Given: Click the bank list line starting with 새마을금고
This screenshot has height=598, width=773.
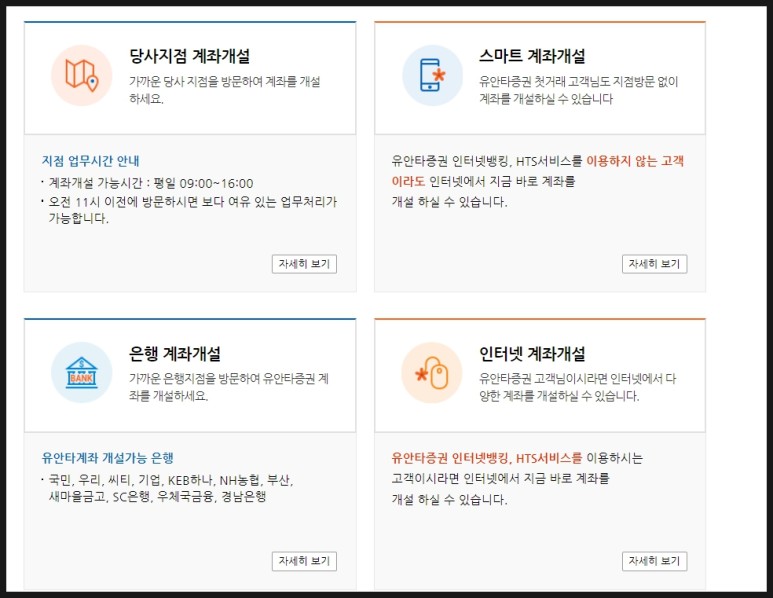Looking at the screenshot, I should pos(157,496).
